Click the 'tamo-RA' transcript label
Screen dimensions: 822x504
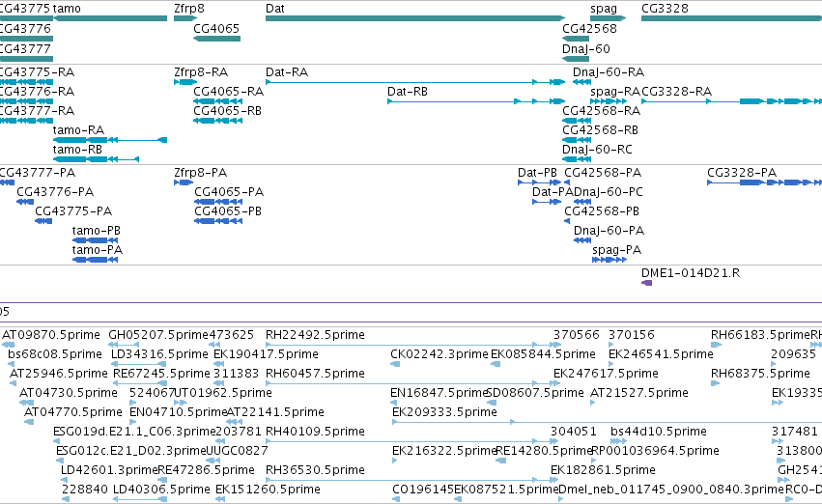click(78, 130)
